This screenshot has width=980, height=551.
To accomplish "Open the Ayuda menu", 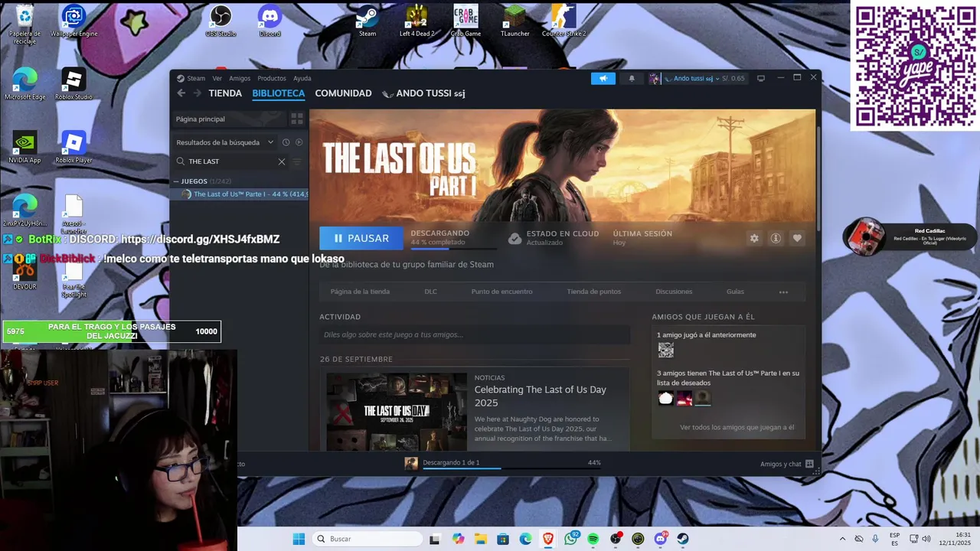I will pyautogui.click(x=302, y=78).
